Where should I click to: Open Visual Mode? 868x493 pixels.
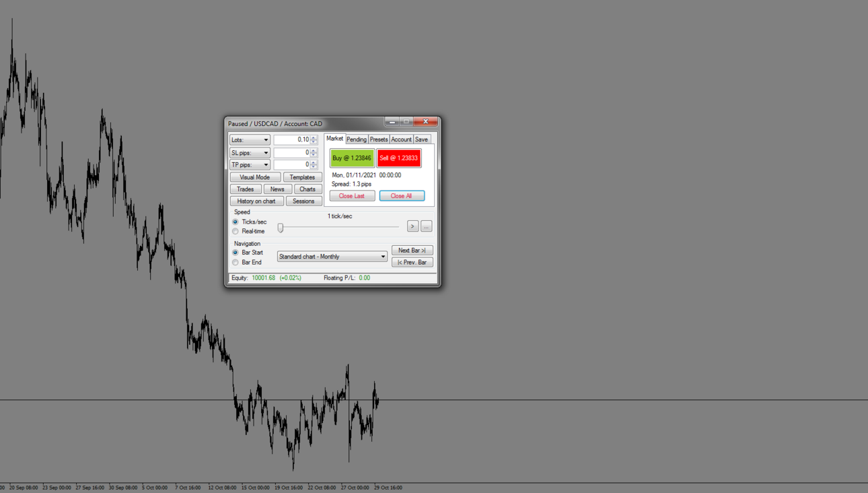coord(255,177)
